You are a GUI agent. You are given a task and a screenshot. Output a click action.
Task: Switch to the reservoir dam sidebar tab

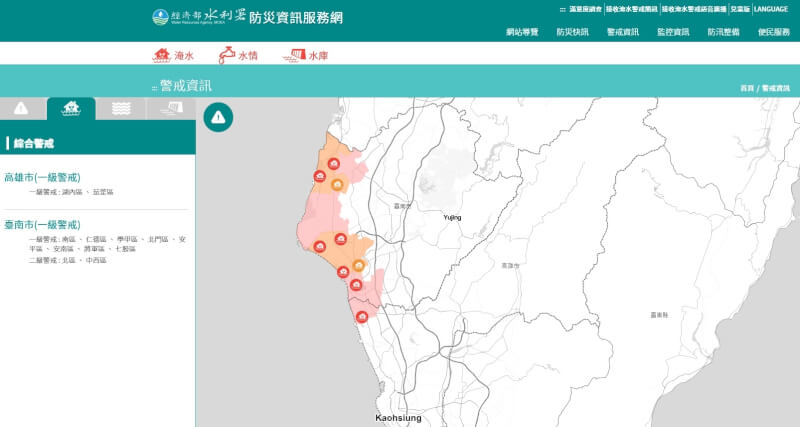point(171,109)
